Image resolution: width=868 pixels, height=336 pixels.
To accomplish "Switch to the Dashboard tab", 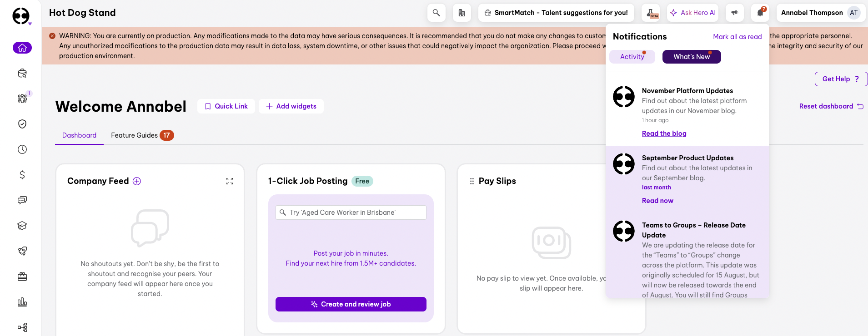I will (x=79, y=135).
